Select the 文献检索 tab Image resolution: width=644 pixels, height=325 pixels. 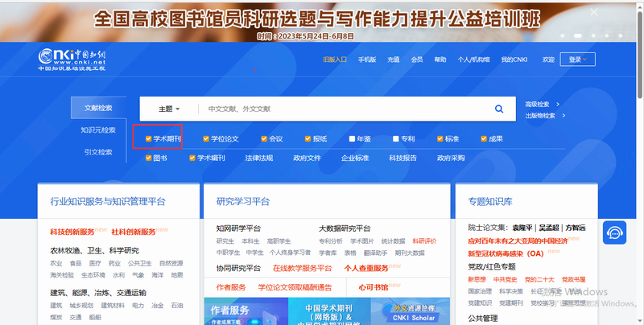pyautogui.click(x=98, y=108)
